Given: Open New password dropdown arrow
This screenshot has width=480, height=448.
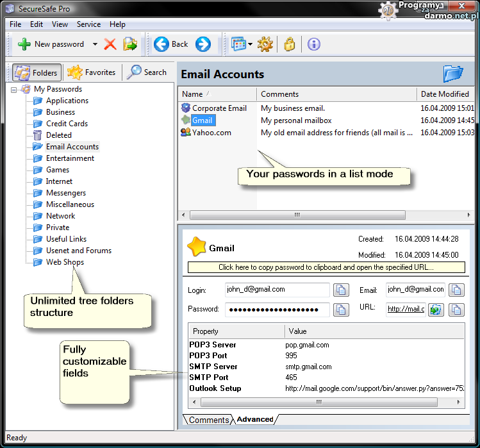Looking at the screenshot, I should pos(95,44).
